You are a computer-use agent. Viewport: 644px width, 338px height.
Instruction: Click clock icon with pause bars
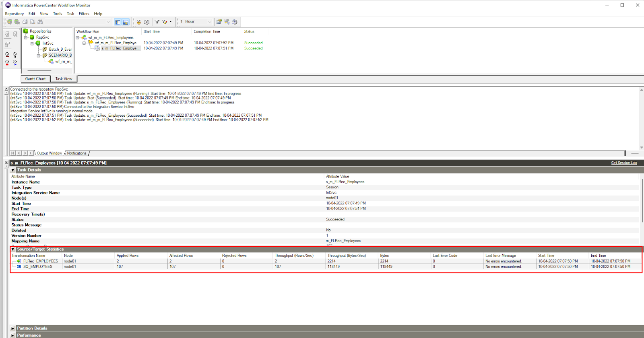pyautogui.click(x=15, y=55)
